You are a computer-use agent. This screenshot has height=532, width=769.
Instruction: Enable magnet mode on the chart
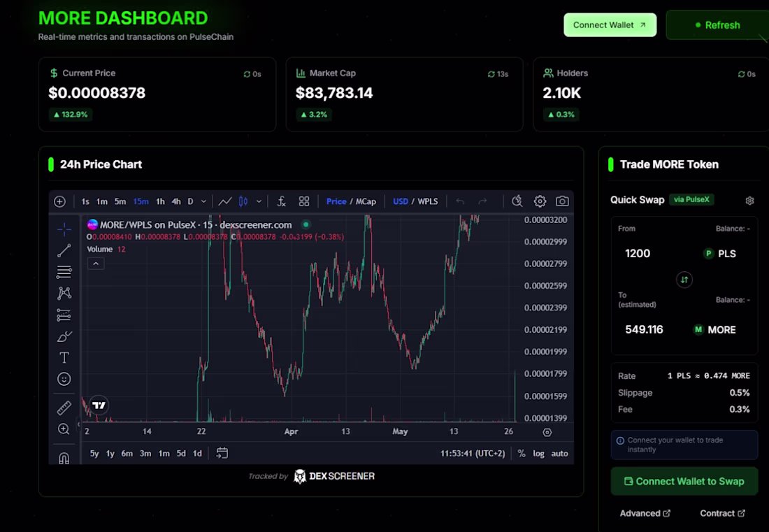point(64,456)
